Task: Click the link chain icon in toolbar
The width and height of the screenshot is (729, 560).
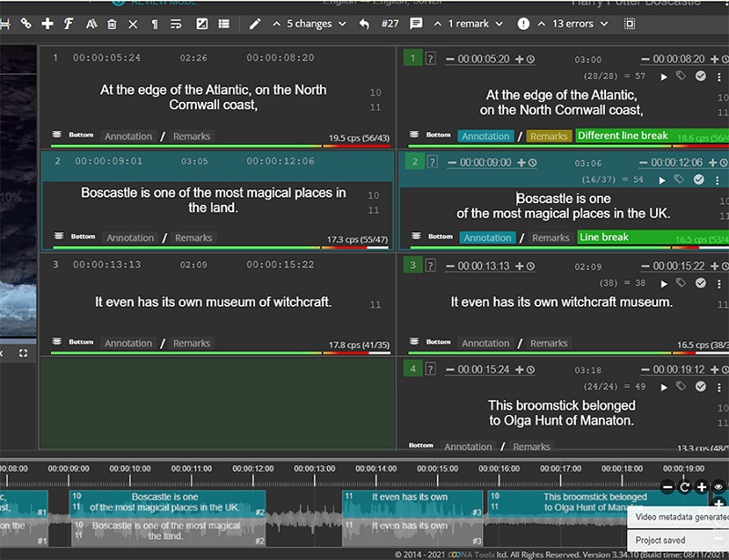Action: tap(26, 24)
